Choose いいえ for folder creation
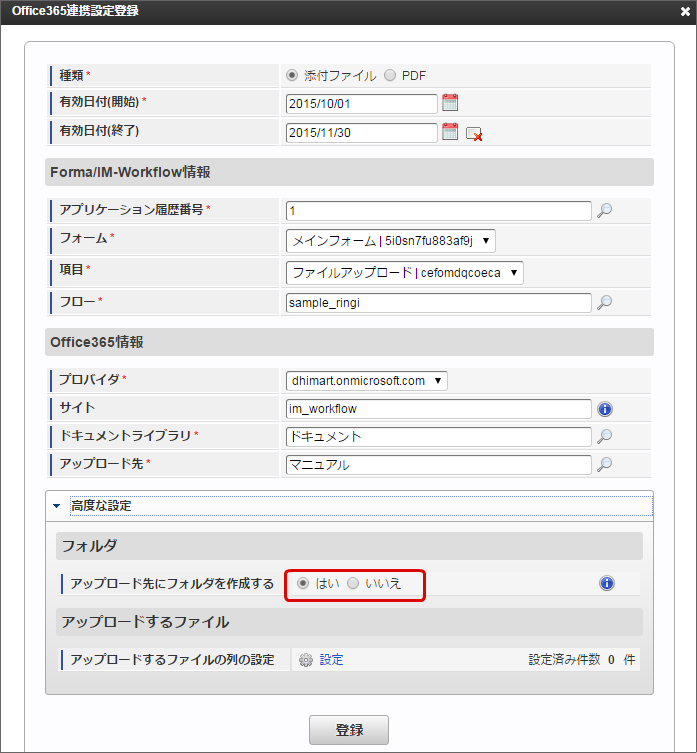Image resolution: width=697 pixels, height=753 pixels. (x=353, y=583)
